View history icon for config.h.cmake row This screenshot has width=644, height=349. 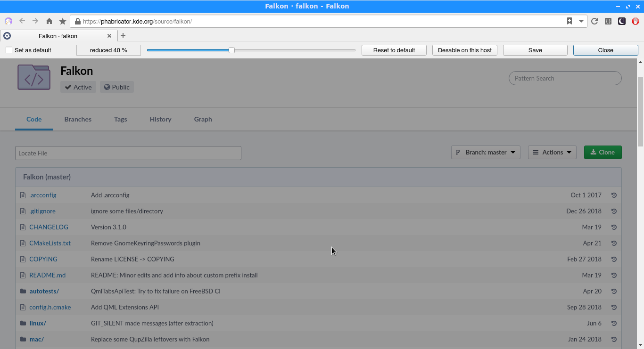pyautogui.click(x=614, y=307)
